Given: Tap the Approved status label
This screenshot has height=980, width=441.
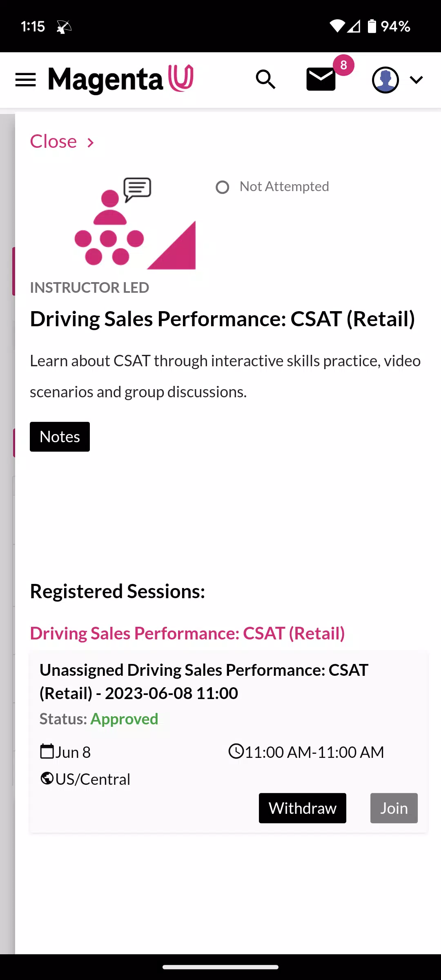Looking at the screenshot, I should tap(124, 719).
